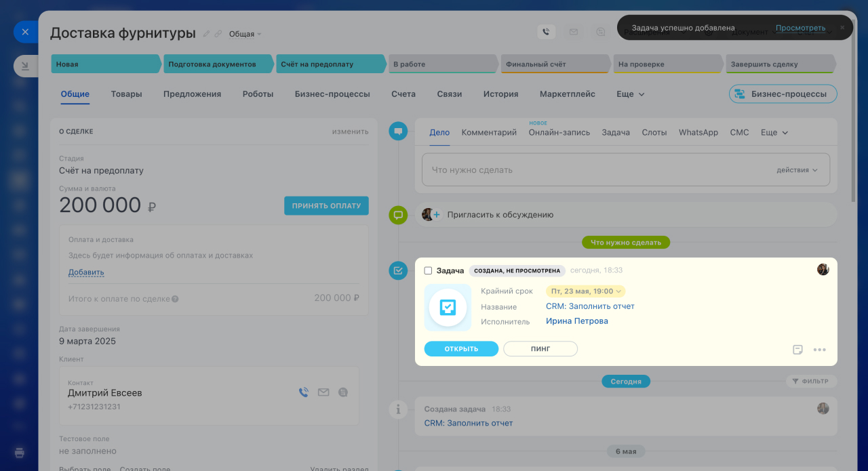
Task: Click the Пригласить к обсуждению row
Action: point(626,215)
